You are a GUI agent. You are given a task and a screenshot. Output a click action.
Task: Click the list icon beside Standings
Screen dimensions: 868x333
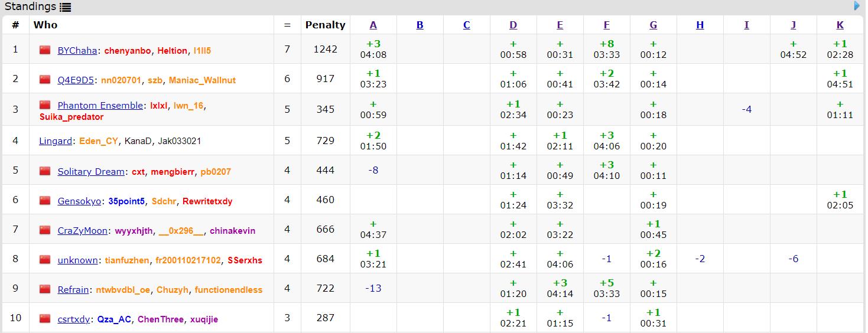[x=65, y=7]
